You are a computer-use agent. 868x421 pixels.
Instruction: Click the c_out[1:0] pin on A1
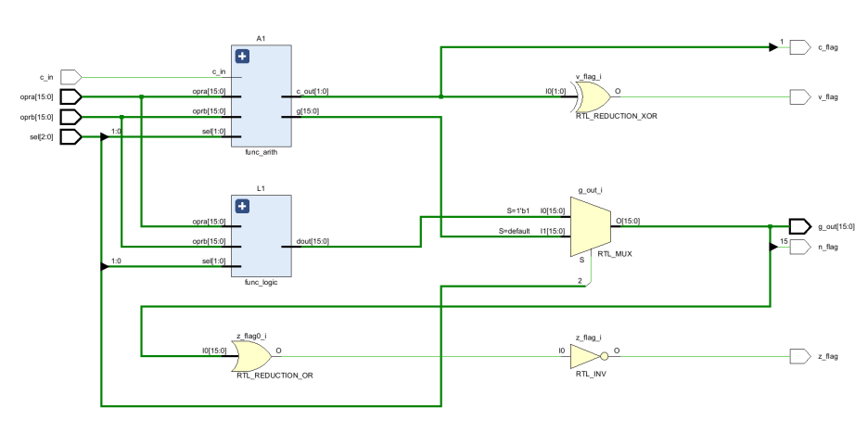[x=313, y=91]
